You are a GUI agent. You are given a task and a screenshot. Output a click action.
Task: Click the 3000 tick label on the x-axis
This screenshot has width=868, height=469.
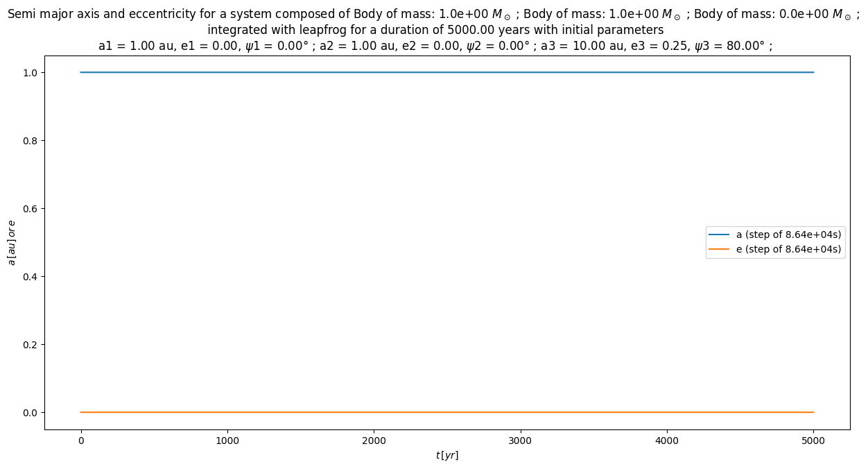point(520,440)
